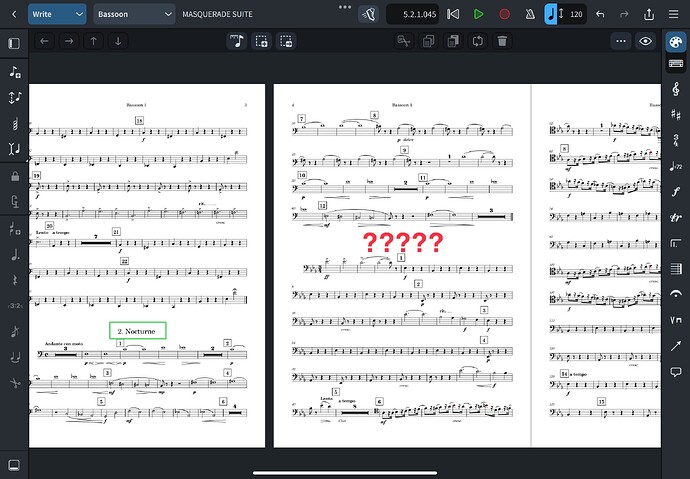Choose the third selection-tool icon, beside the marquee-with-plus tool
The height and width of the screenshot is (479, 690).
click(286, 41)
